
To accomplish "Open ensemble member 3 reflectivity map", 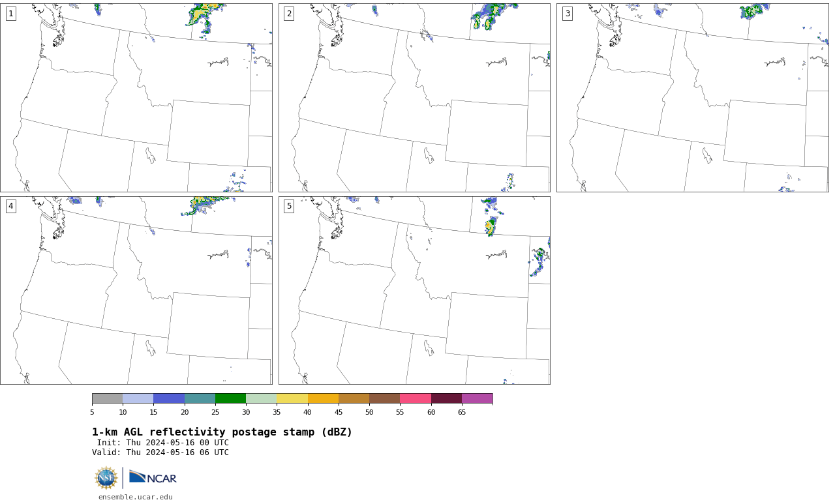I will 692,98.
